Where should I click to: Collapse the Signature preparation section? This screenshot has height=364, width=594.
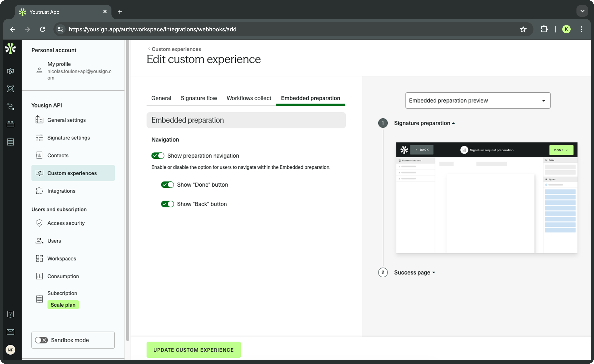424,123
